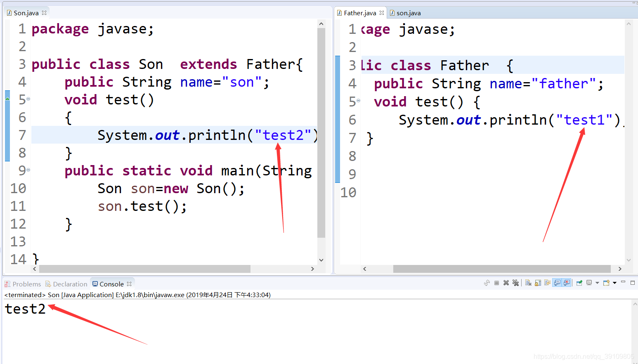The width and height of the screenshot is (638, 364).
Task: Click "new" keyword on Son.java line 10
Action: tap(176, 189)
